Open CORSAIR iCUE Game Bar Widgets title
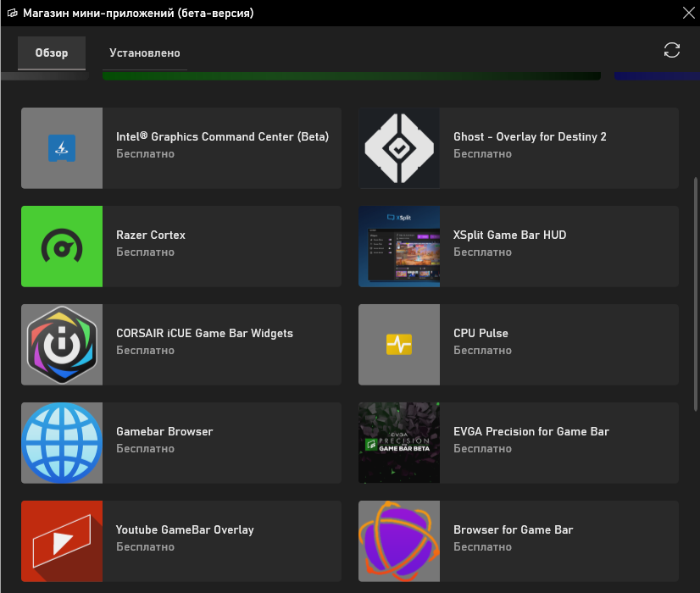This screenshot has width=700, height=593. point(204,333)
